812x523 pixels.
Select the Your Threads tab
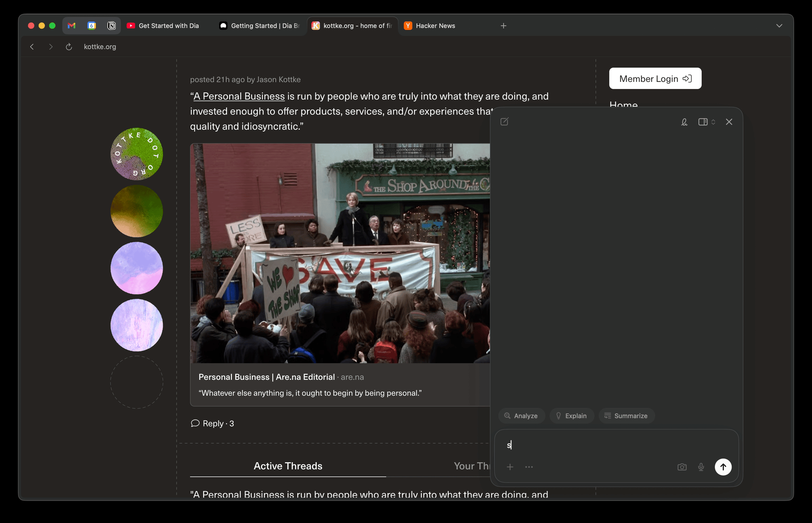[x=472, y=466]
